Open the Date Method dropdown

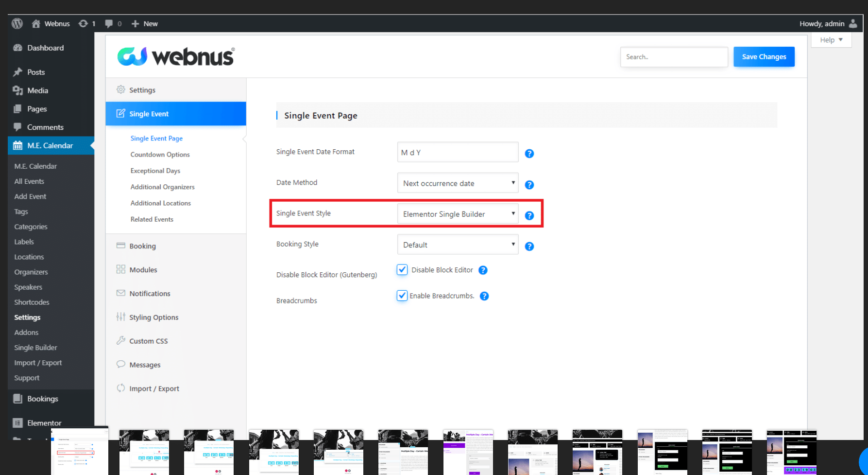click(x=457, y=183)
